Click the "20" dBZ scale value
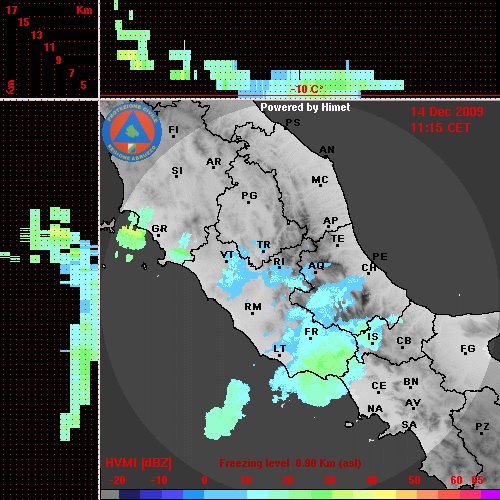Image resolution: width=500 pixels, height=500 pixels. coord(287,480)
